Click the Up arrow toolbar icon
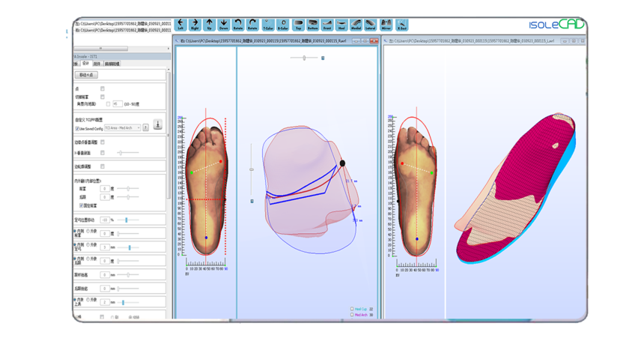Screen dimensions: 644x353 tap(209, 25)
